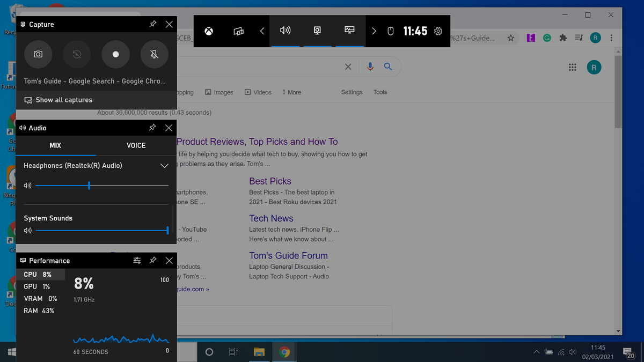Open the Tom's Guide Forum link

288,255
